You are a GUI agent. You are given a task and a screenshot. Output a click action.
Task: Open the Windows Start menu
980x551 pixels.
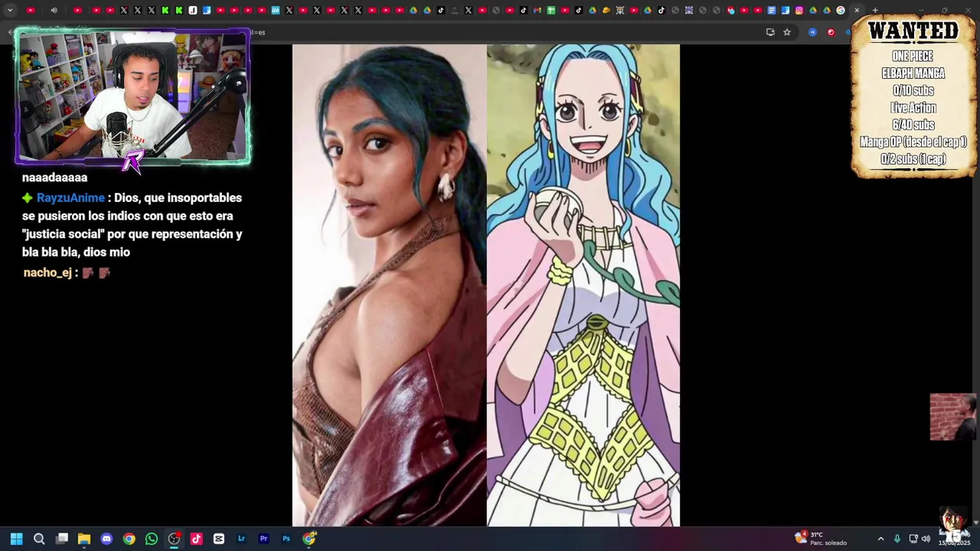[x=16, y=539]
